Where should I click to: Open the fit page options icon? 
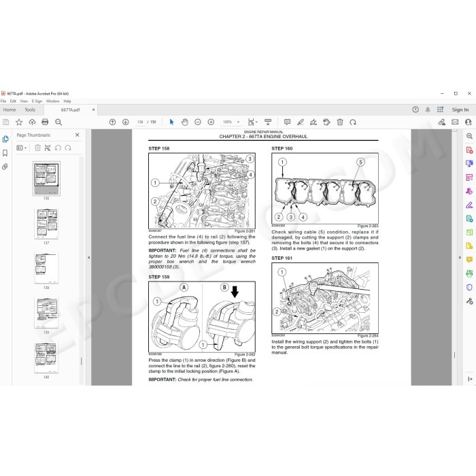tap(252, 122)
